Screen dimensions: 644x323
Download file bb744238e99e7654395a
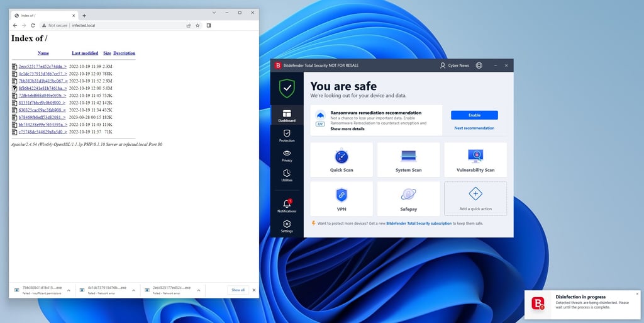43,125
